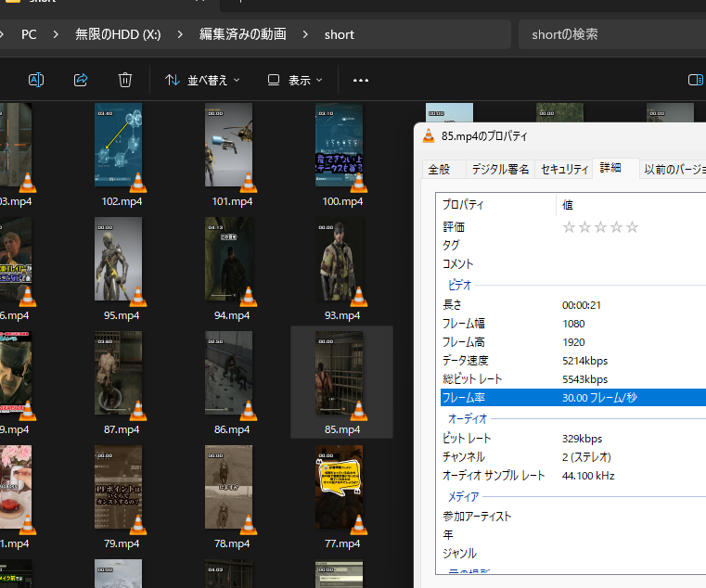Viewport: 706px width, 588px height.
Task: Click the shortの検索 search box
Action: click(x=612, y=34)
